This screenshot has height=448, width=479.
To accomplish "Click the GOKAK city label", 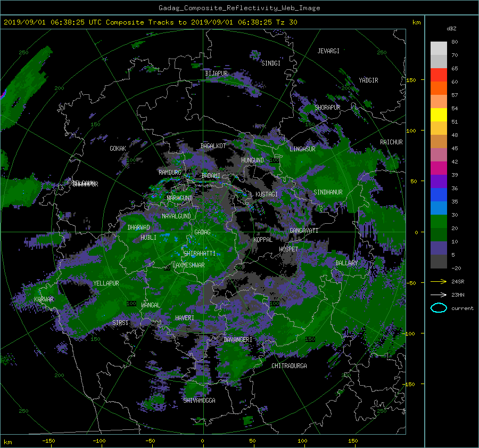I will point(118,149).
